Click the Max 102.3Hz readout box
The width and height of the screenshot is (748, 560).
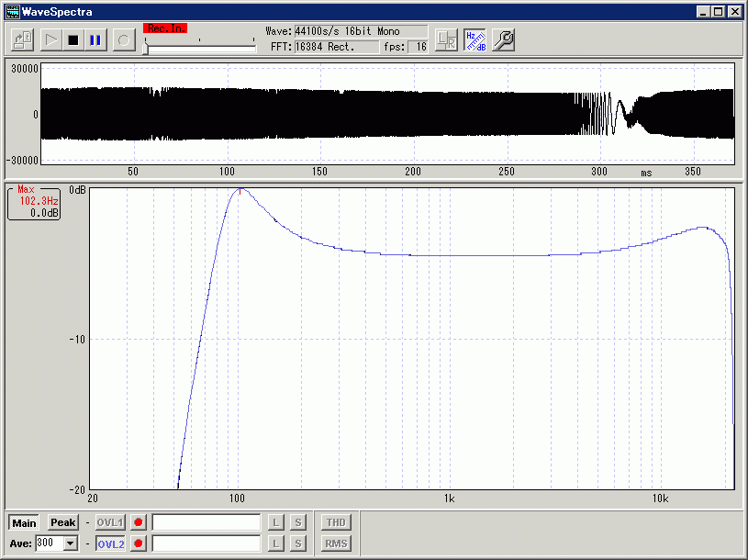pos(34,202)
